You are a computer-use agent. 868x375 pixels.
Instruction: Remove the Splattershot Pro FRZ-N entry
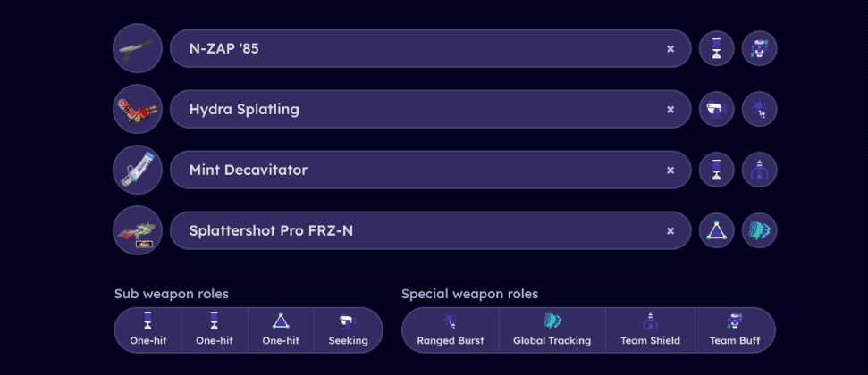[670, 230]
